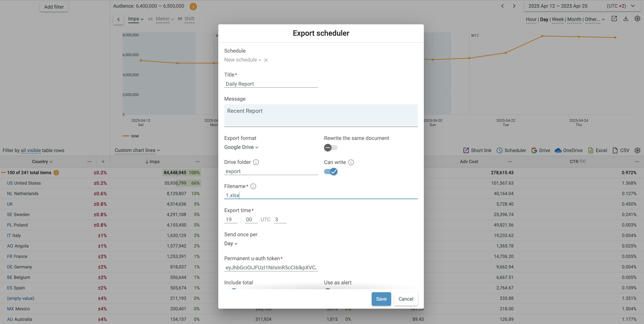Viewport: 644px width, 324px height.
Task: Click the Title input field
Action: coord(271,84)
